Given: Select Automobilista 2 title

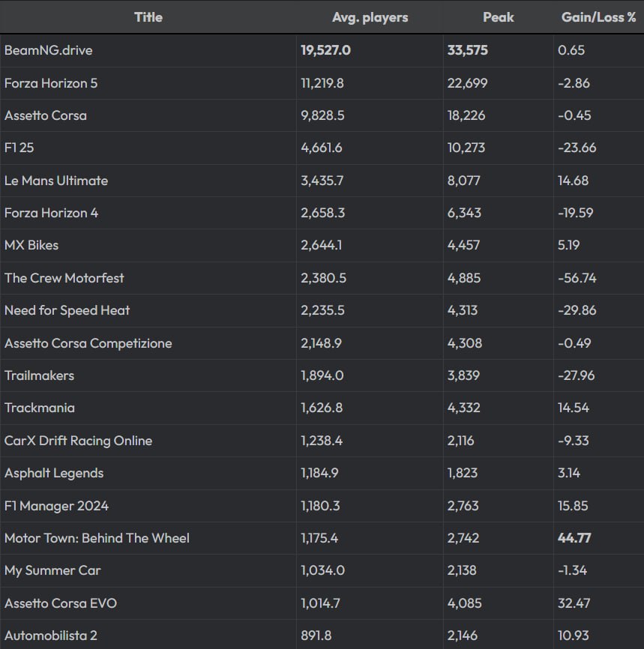Looking at the screenshot, I should tap(51, 636).
